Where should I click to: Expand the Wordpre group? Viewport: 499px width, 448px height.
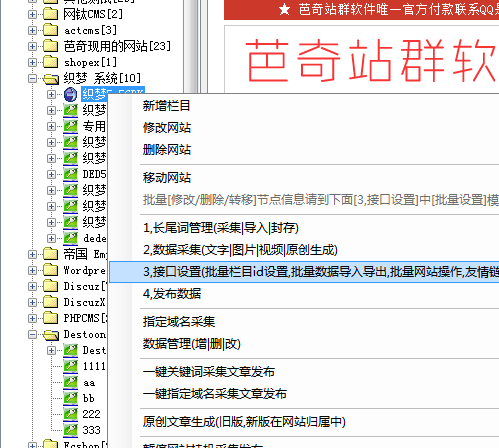click(x=32, y=270)
